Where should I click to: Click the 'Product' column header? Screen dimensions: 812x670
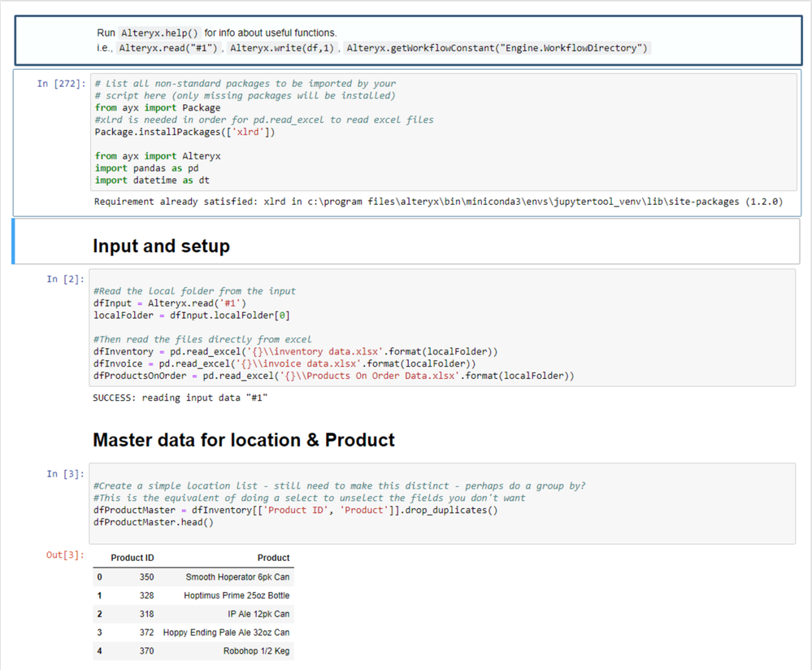[273, 558]
